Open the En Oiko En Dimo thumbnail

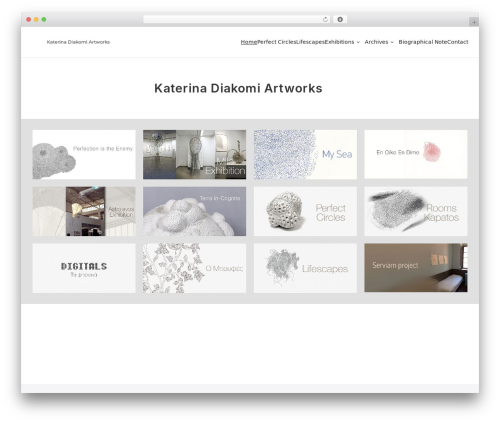(416, 154)
